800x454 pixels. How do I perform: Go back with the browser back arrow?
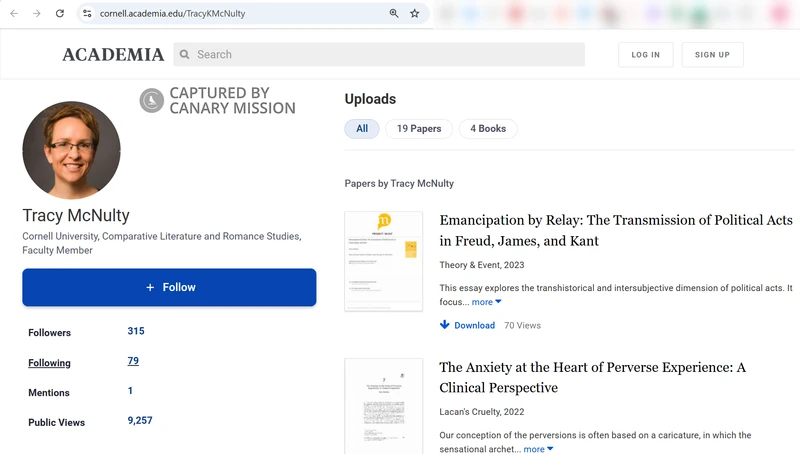click(x=14, y=13)
